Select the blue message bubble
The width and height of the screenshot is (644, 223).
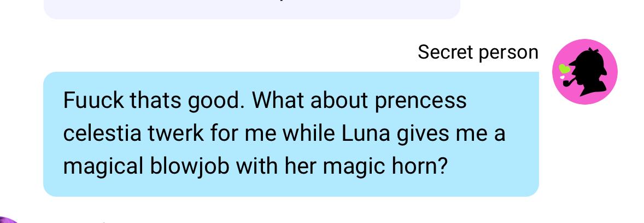(x=291, y=134)
